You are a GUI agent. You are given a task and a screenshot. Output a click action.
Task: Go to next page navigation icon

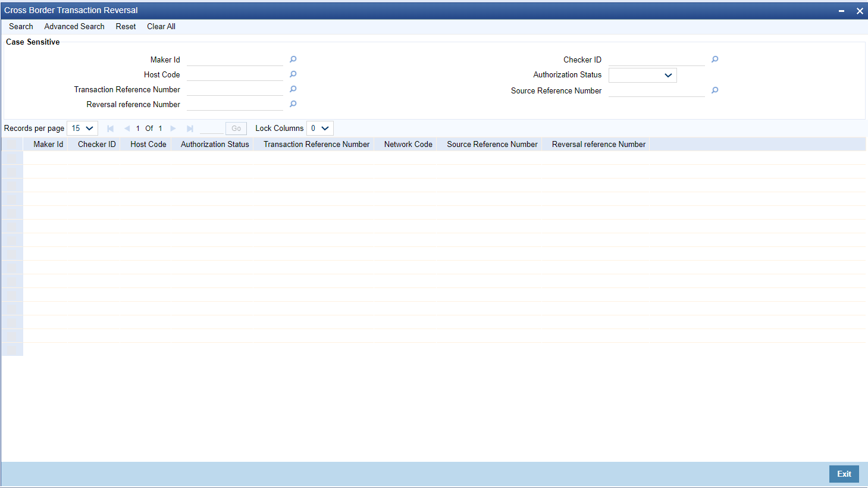point(173,129)
